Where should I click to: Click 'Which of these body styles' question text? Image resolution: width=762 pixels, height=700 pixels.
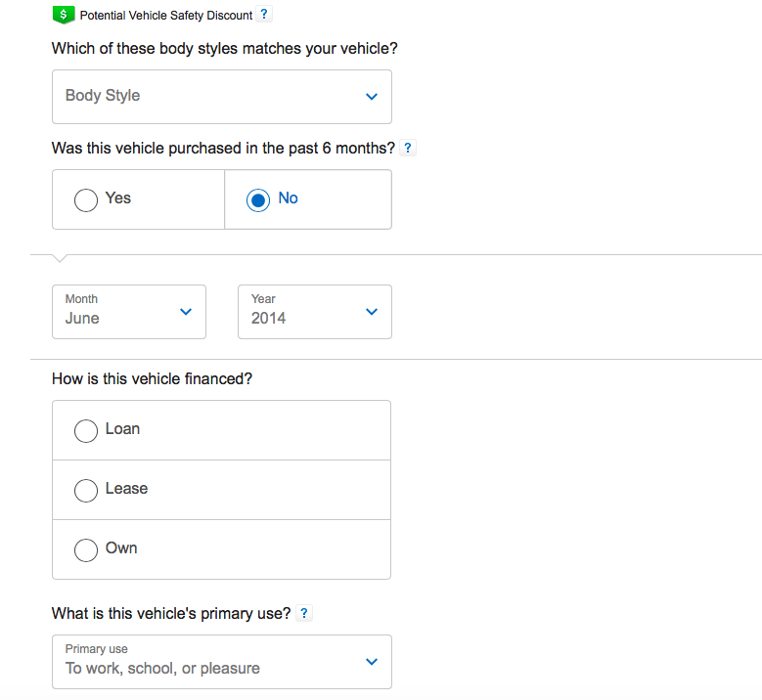coord(224,48)
